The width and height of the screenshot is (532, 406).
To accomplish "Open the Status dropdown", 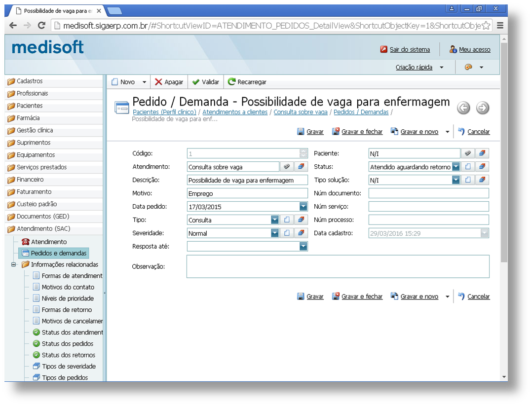I will coord(456,167).
